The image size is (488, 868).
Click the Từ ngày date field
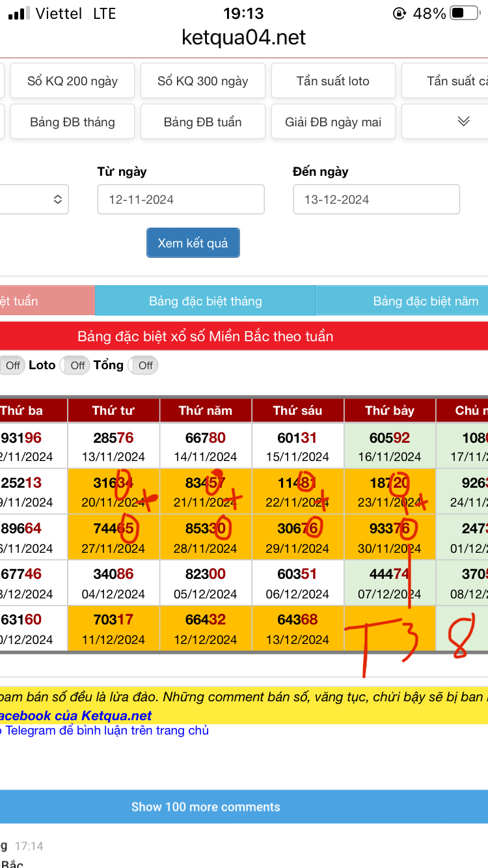(180, 199)
